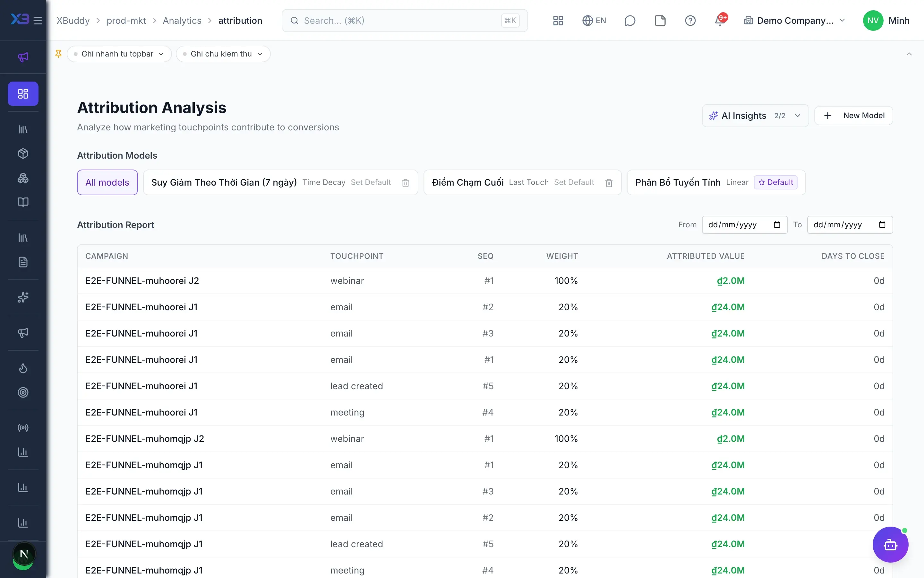Click the DAYS TO CLOSE column header

tap(853, 256)
